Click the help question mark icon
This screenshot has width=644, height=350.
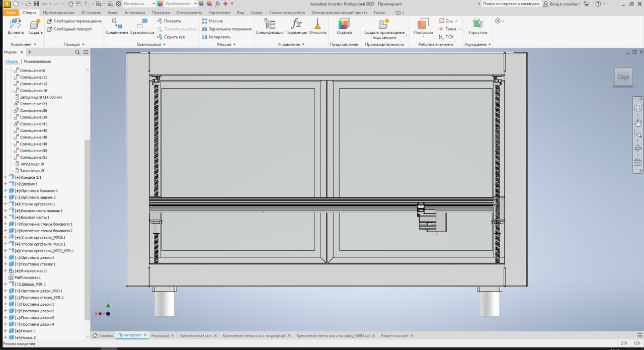coord(598,4)
